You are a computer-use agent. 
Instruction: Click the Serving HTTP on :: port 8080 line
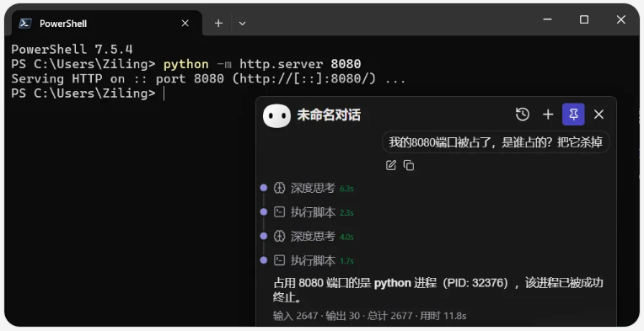[208, 78]
